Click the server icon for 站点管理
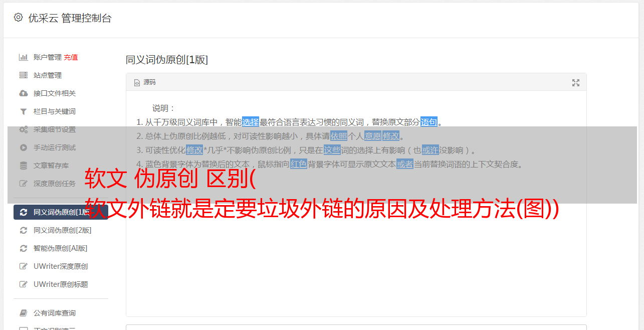The width and height of the screenshot is (644, 330). (23, 75)
